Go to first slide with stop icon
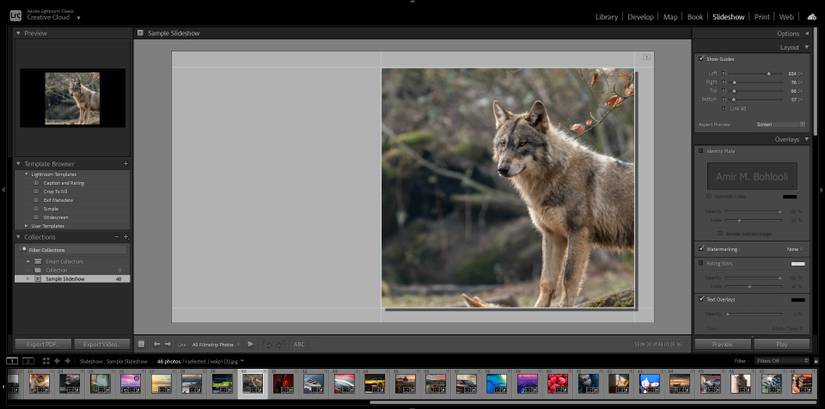 point(141,344)
